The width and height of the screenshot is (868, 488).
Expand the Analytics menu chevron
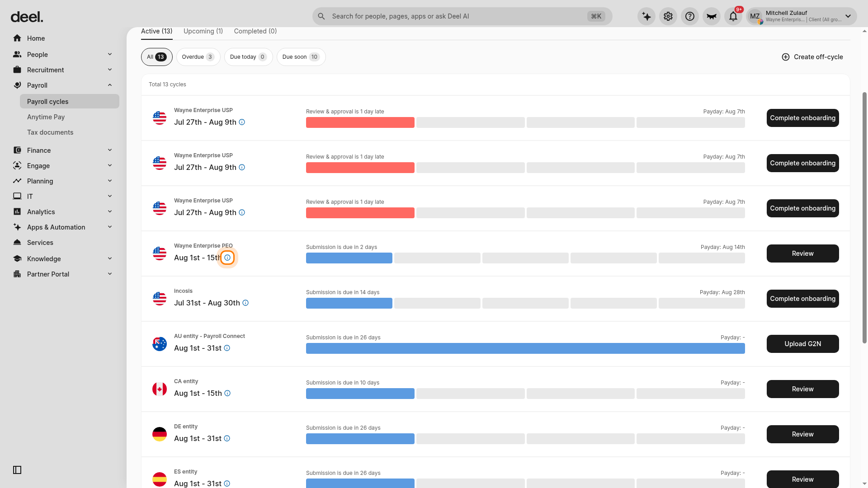[x=110, y=212]
